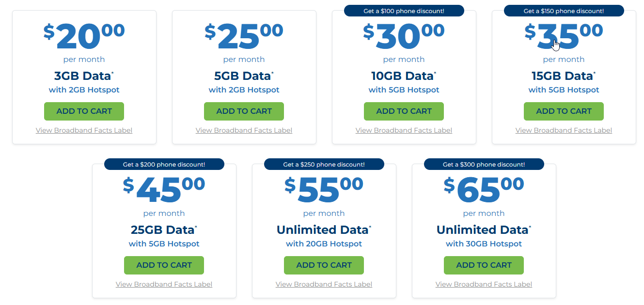Add the $45 25GB plan to cart
This screenshot has height=305, width=644.
click(164, 265)
